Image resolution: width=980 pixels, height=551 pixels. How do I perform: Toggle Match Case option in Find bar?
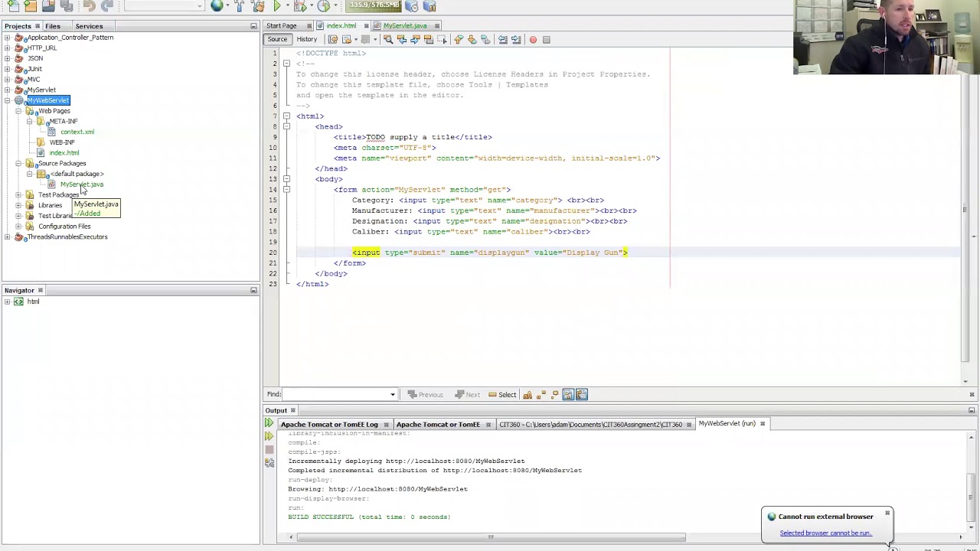[528, 395]
